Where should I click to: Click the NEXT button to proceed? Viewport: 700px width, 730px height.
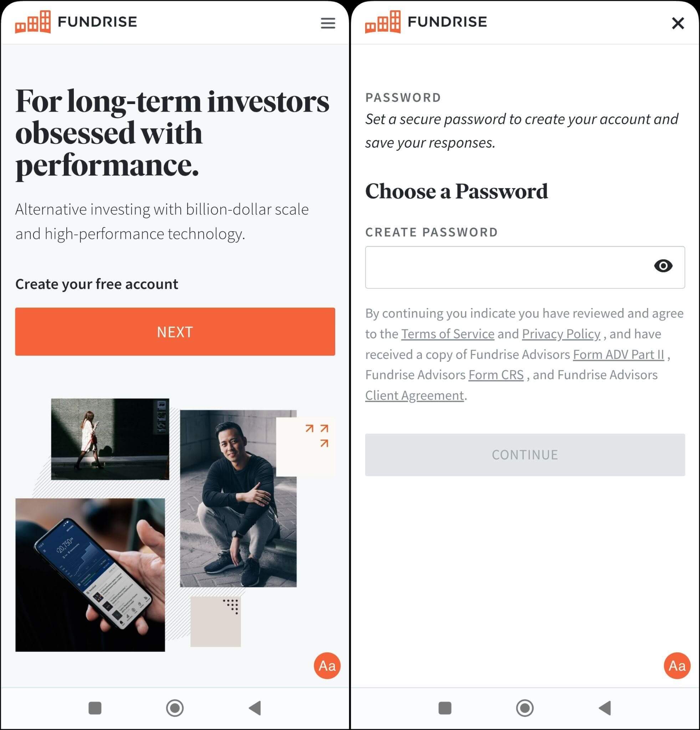[x=175, y=332]
